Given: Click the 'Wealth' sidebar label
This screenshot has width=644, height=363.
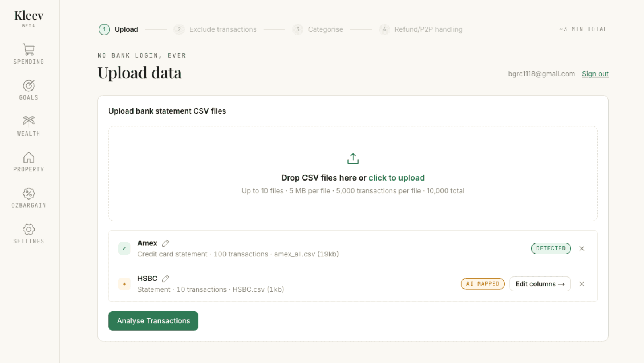Looking at the screenshot, I should [29, 133].
